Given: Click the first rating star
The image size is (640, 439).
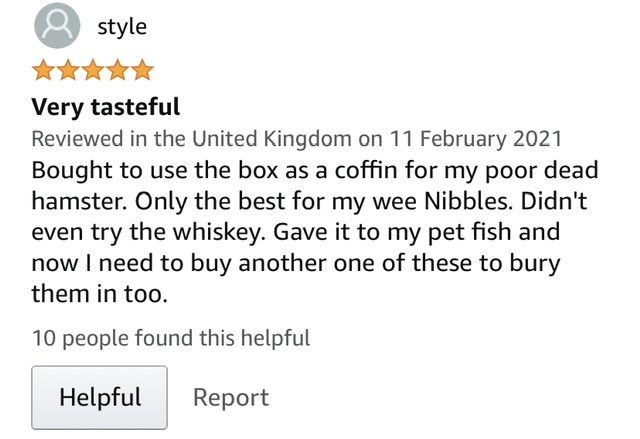Looking at the screenshot, I should point(44,71).
